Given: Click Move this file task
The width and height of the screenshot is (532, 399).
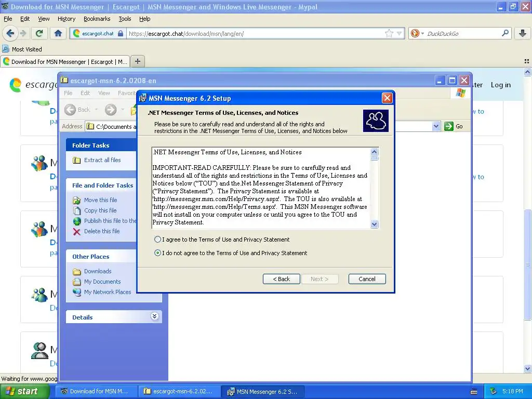Looking at the screenshot, I should (x=100, y=200).
